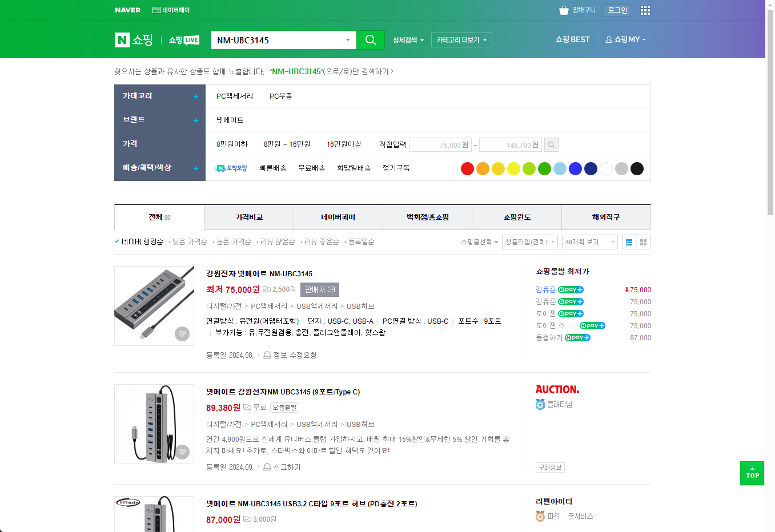Search only 'NM-UBC3145' exact link
Viewport: 775px width, 532px height.
coord(331,71)
